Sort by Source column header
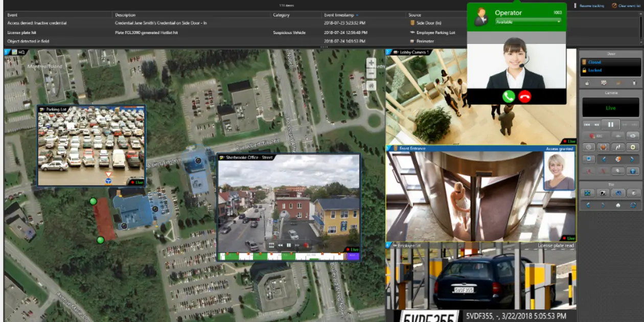644x322 pixels. click(x=415, y=15)
